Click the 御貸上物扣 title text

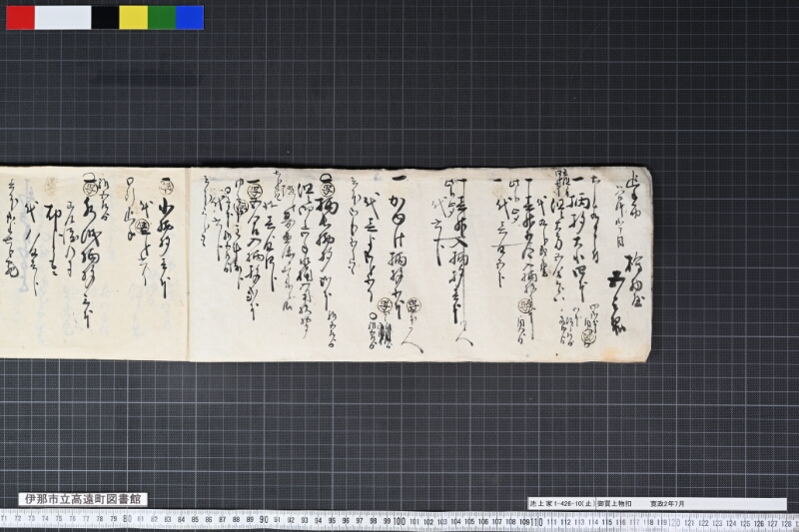[614, 503]
